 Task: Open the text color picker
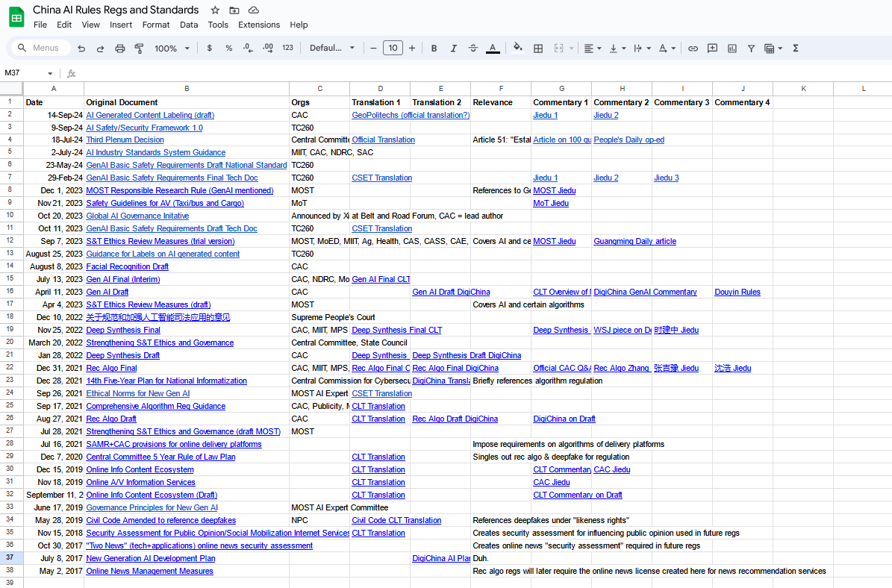(493, 49)
